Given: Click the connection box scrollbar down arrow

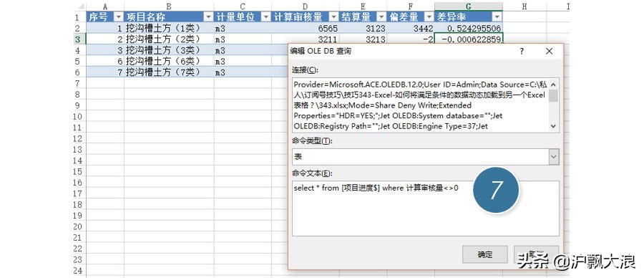Looking at the screenshot, I should [x=554, y=126].
